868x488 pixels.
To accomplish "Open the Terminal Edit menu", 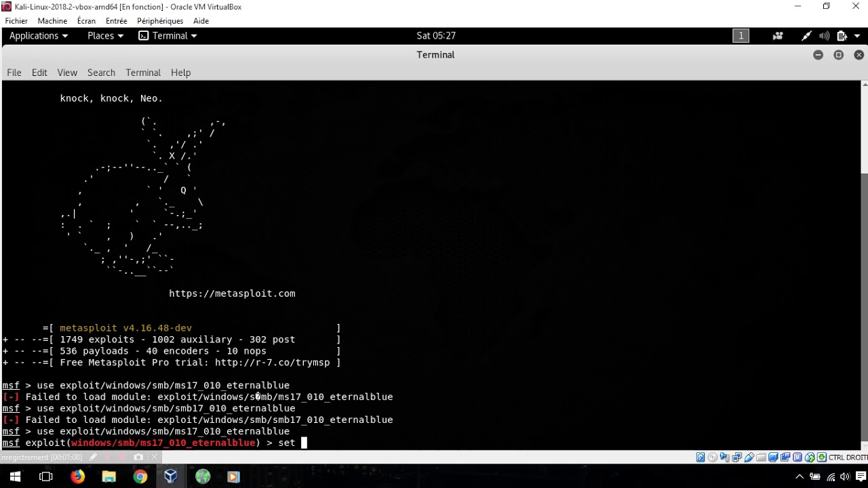I will pos(39,73).
